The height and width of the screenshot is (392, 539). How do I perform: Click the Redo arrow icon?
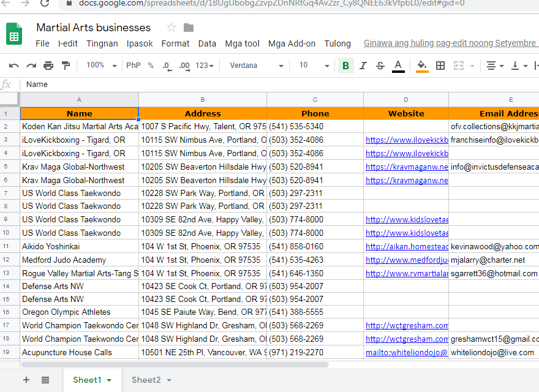31,66
